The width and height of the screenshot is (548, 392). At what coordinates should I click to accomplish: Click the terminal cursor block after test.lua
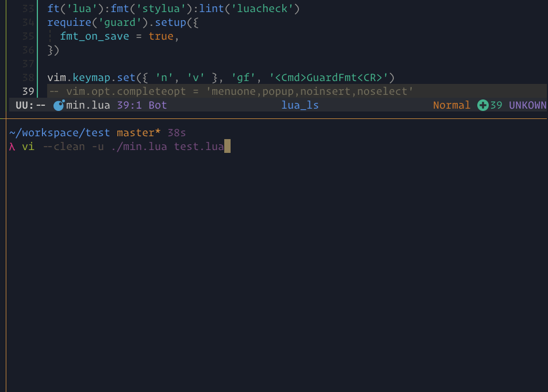228,146
